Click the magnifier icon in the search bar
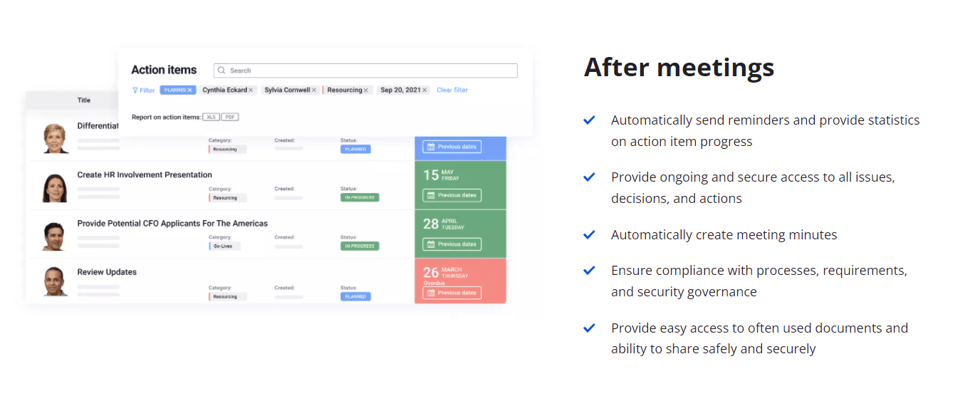980x411 pixels. tap(221, 71)
